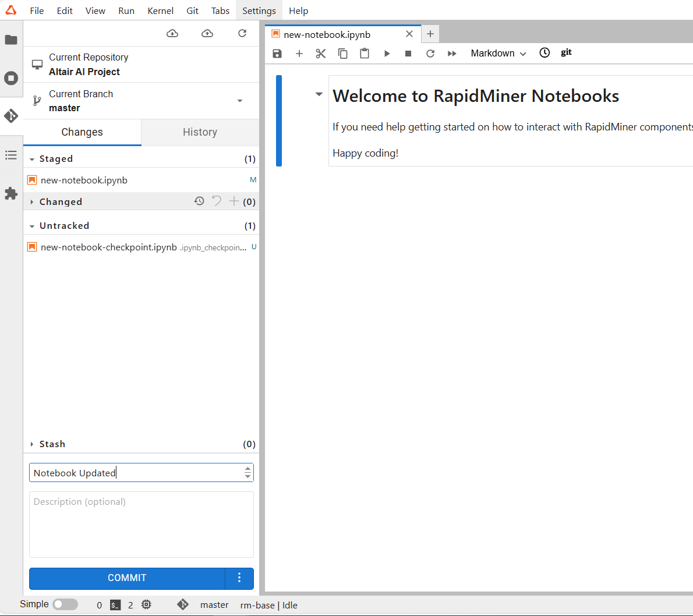Discard all changes undo icon

point(217,201)
